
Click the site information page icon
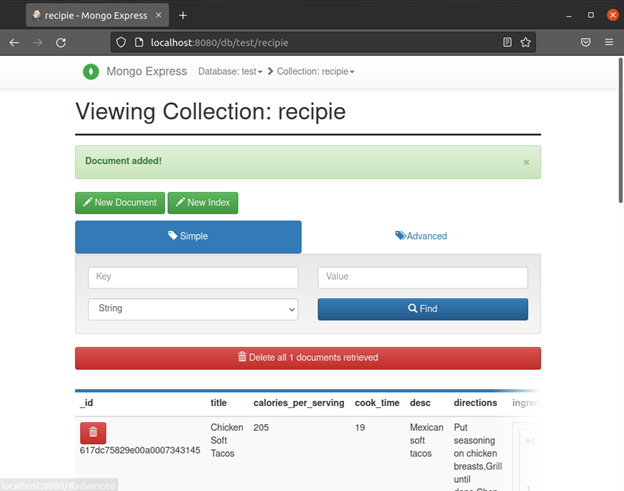coord(139,42)
